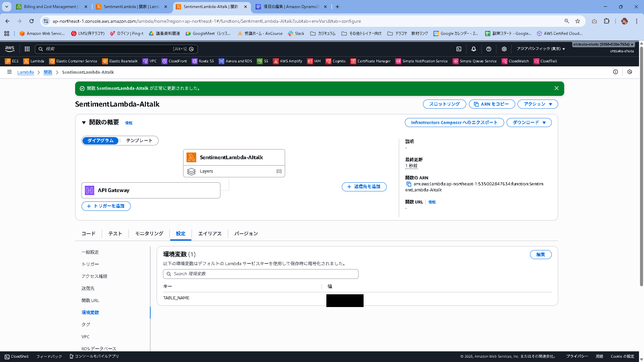Collapse the 関数の概要 section
Screen dimensions: 644x362
point(84,123)
